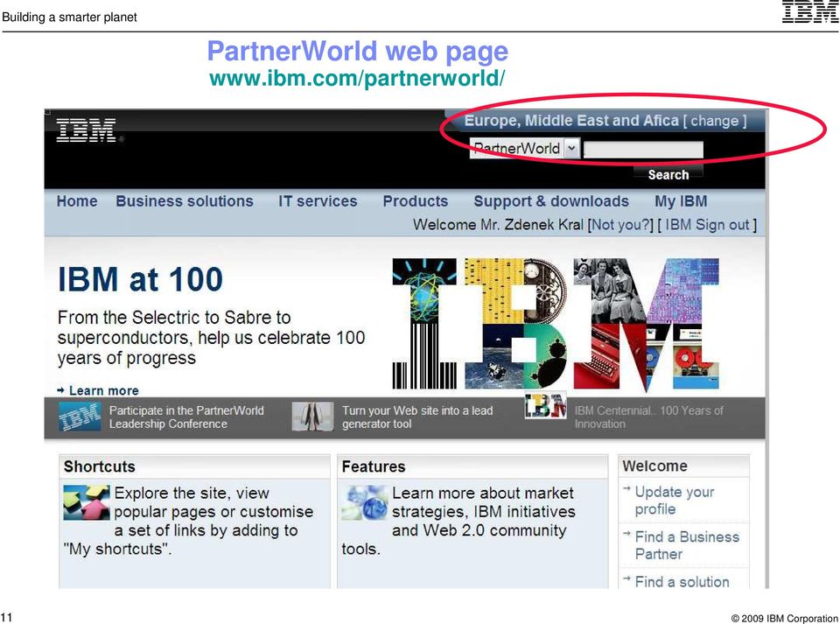This screenshot has width=840, height=624.
Task: Click the lead generator tool thumbnail
Action: pos(312,417)
